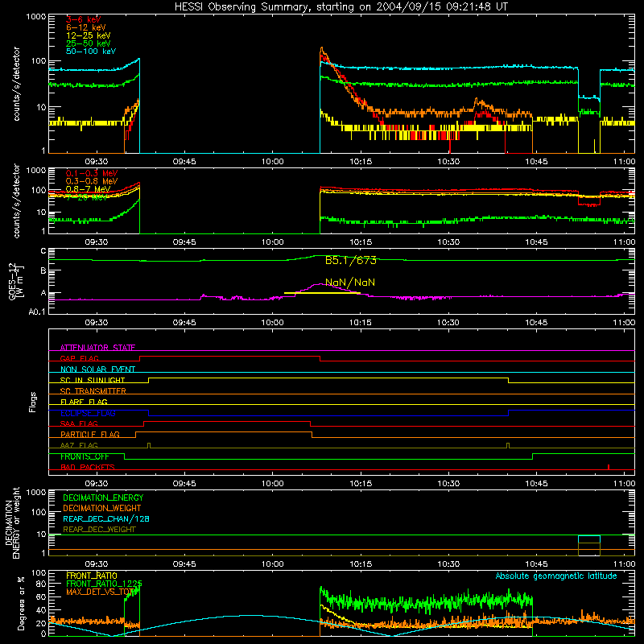Click the GOES-12 W m-2 axis label
This screenshot has width=644, height=644.
pos(15,281)
